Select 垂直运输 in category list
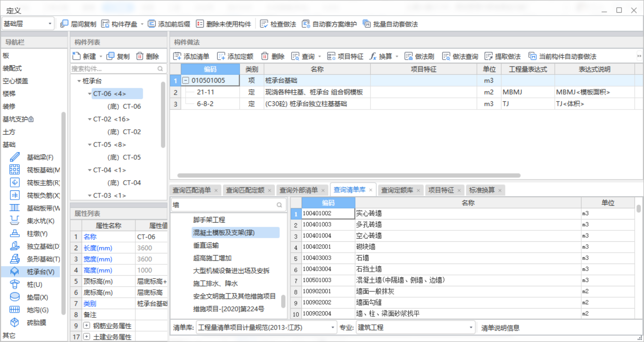This screenshot has width=644, height=342. coord(206,245)
